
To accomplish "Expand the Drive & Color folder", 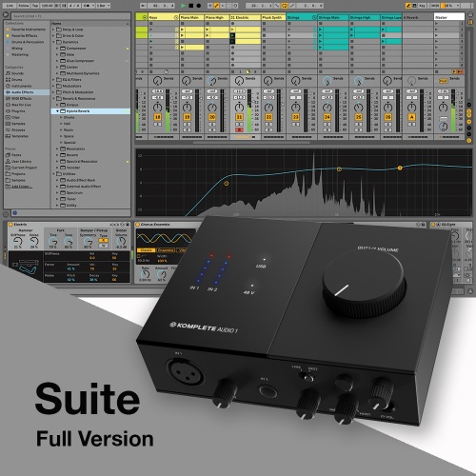I will pos(53,36).
